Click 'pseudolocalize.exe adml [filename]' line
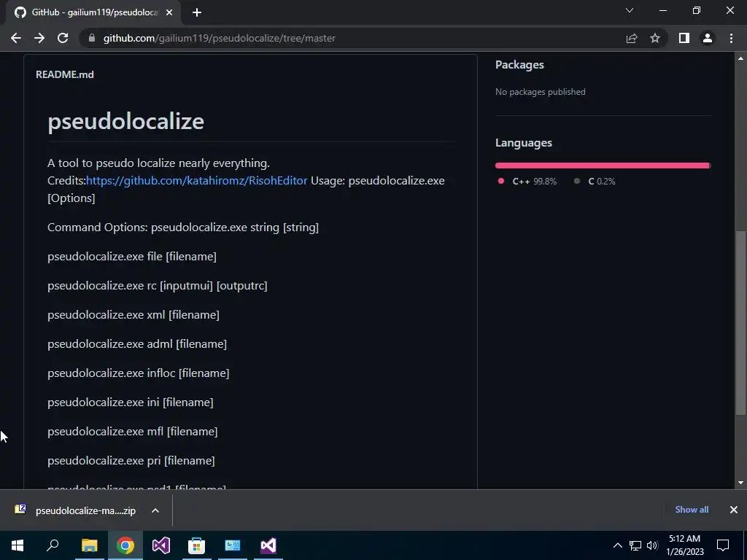747x560 pixels. tap(137, 344)
